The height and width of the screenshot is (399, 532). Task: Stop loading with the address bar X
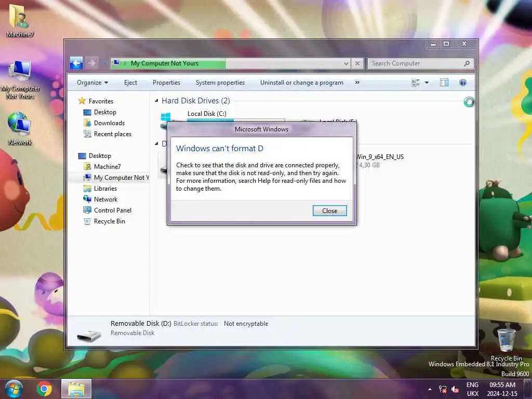click(x=357, y=63)
